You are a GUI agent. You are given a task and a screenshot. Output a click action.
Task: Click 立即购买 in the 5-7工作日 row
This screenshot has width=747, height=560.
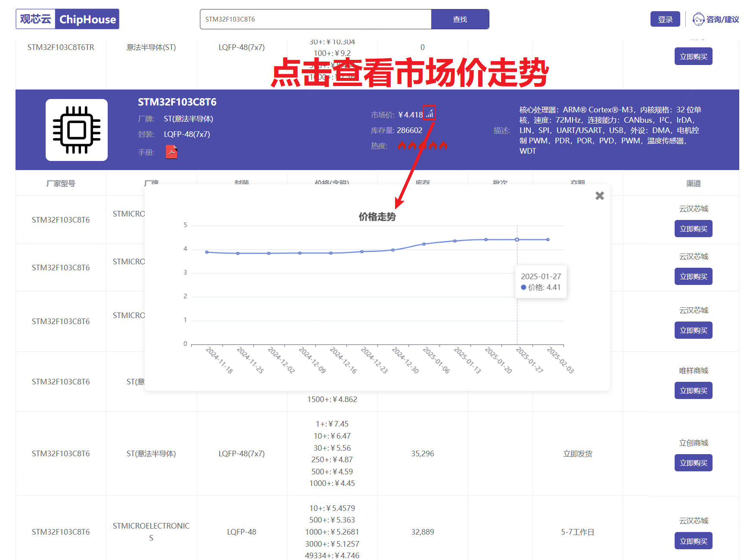[694, 541]
